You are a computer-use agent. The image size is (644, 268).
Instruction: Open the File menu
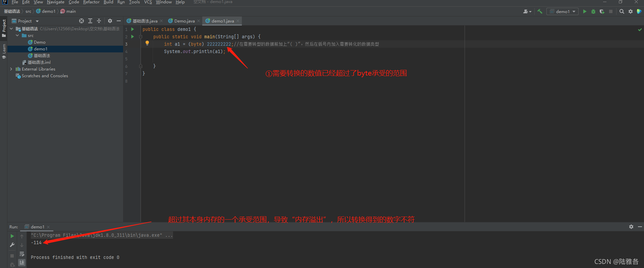point(15,2)
